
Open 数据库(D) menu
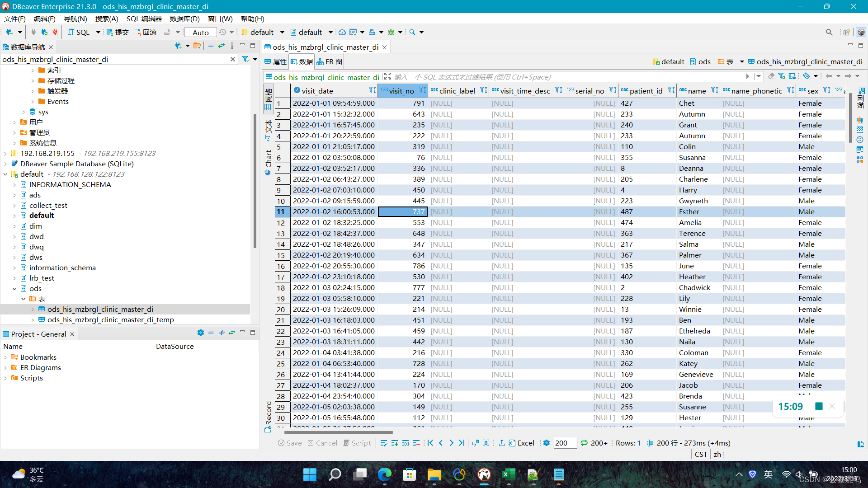click(185, 19)
